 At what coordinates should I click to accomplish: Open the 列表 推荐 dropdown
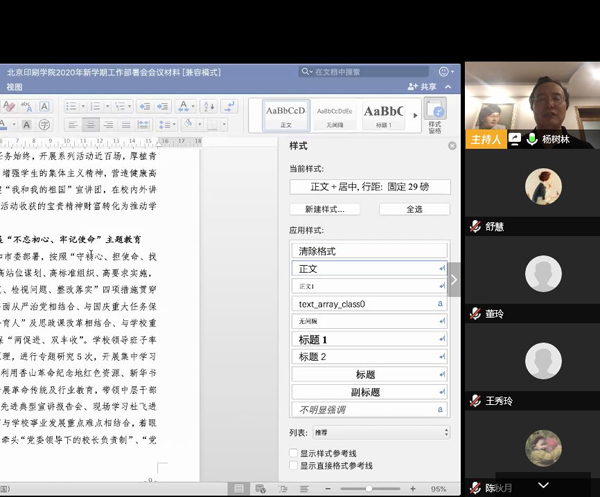(x=382, y=433)
